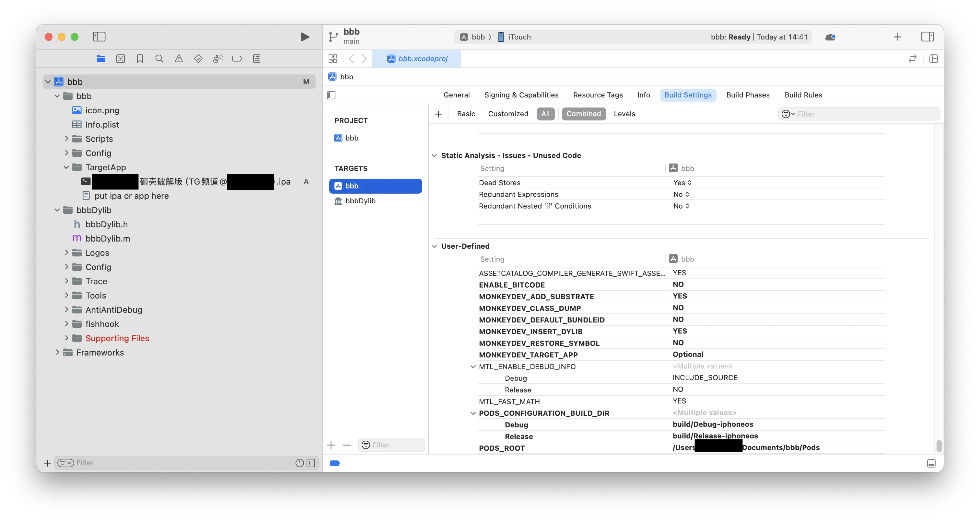The image size is (980, 520).
Task: Expand the Logos folder
Action: coord(66,253)
